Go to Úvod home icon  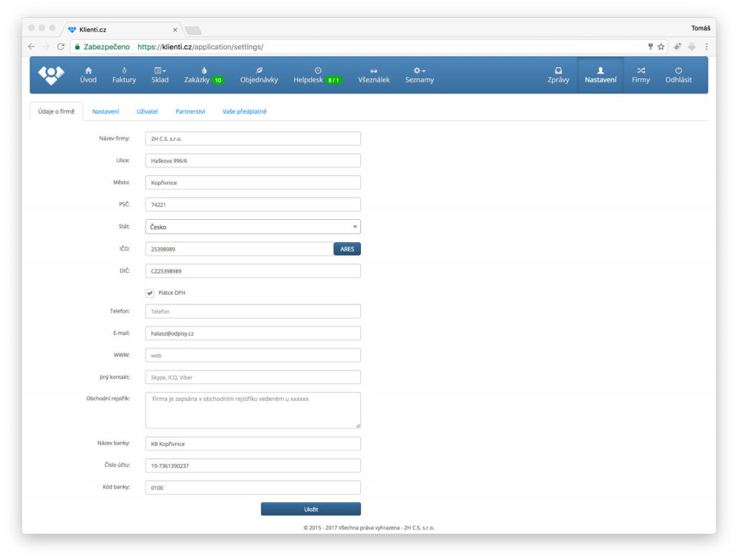click(88, 75)
